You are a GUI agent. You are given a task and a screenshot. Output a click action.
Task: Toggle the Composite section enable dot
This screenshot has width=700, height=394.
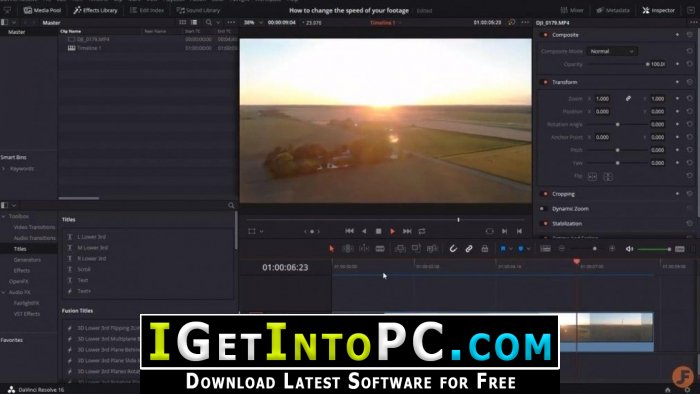(x=545, y=35)
